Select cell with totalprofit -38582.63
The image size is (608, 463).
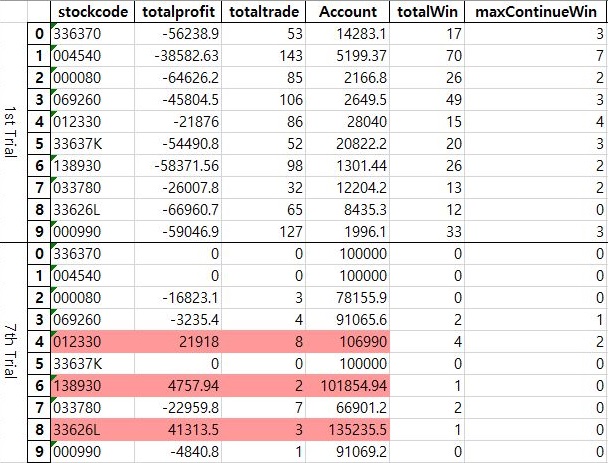[178, 56]
